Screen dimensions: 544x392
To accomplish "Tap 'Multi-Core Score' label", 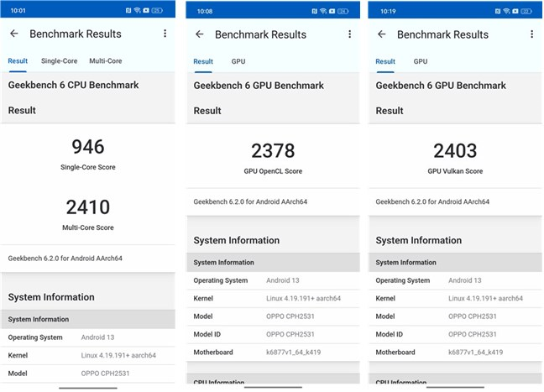I will coord(88,227).
